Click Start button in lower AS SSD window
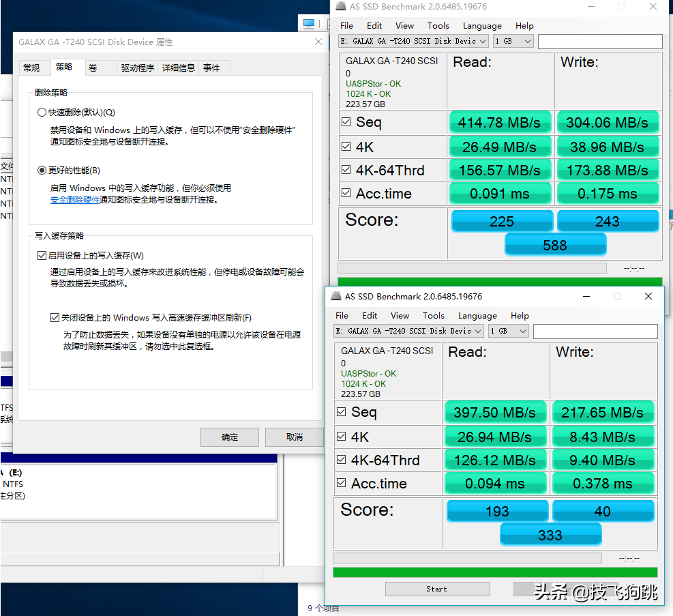Image resolution: width=673 pixels, height=616 pixels. (437, 589)
